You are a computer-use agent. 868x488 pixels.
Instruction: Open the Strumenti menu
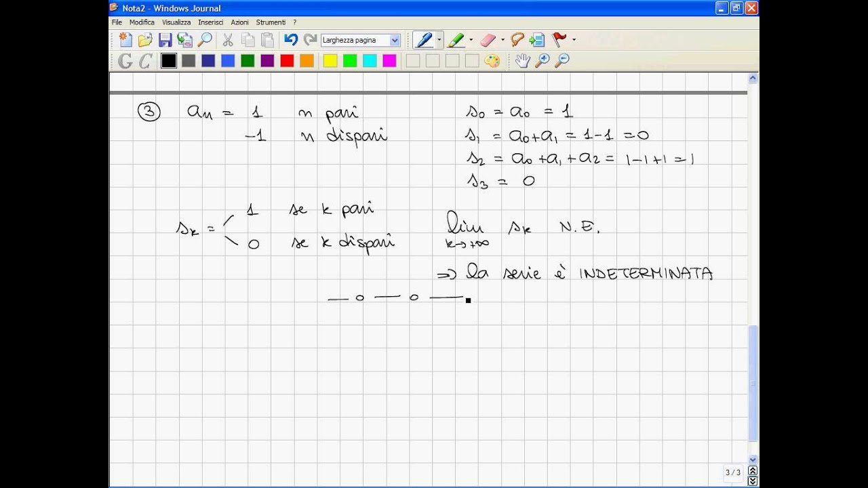pyautogui.click(x=271, y=22)
